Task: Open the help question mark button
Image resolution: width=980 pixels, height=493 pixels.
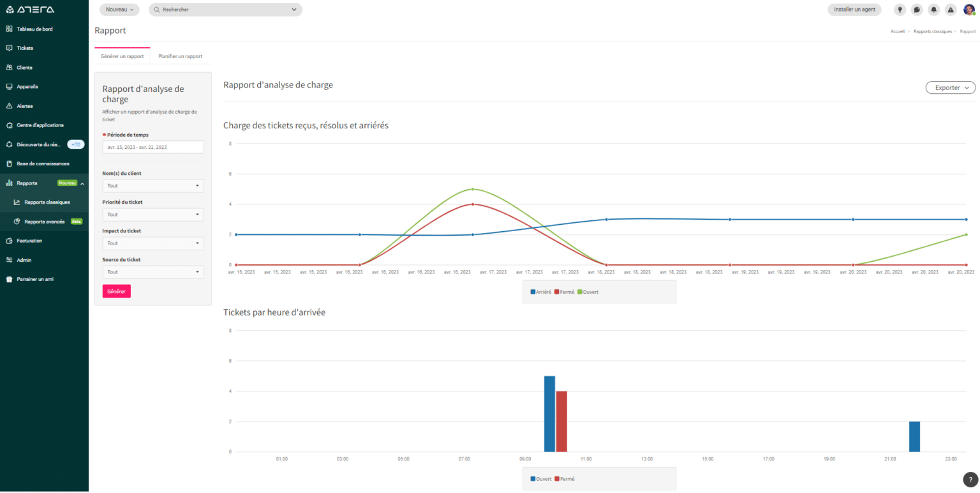Action: [x=969, y=480]
